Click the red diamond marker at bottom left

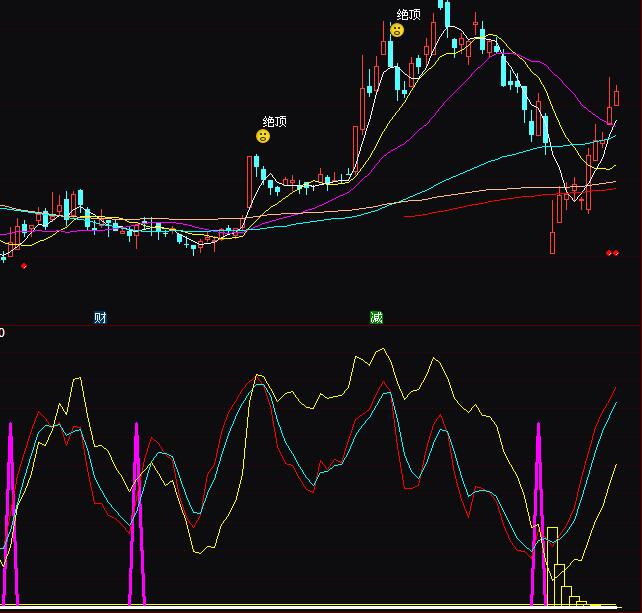point(24,266)
